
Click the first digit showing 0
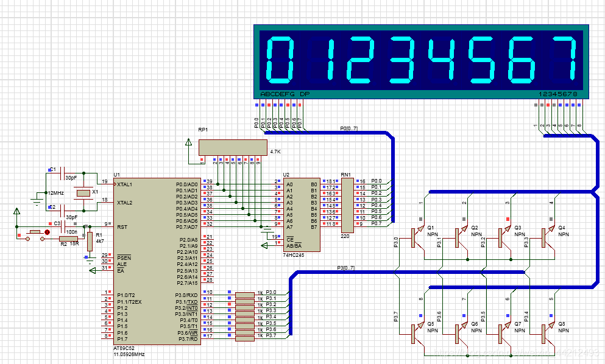[x=280, y=60]
